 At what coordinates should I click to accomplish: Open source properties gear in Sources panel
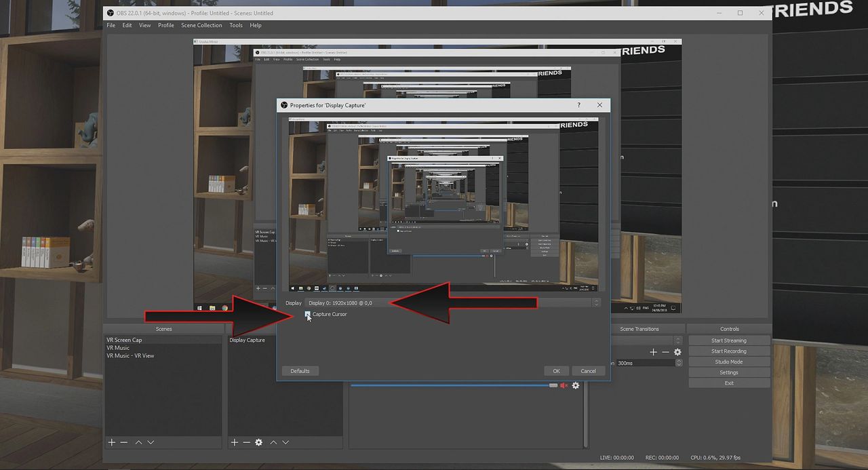click(258, 442)
